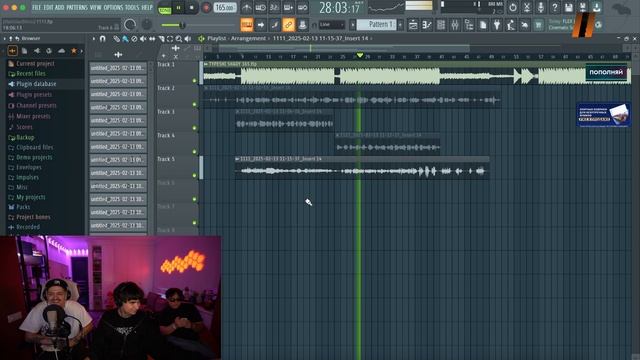Click the undo history refresh icon
The height and width of the screenshot is (360, 640).
pos(513,7)
